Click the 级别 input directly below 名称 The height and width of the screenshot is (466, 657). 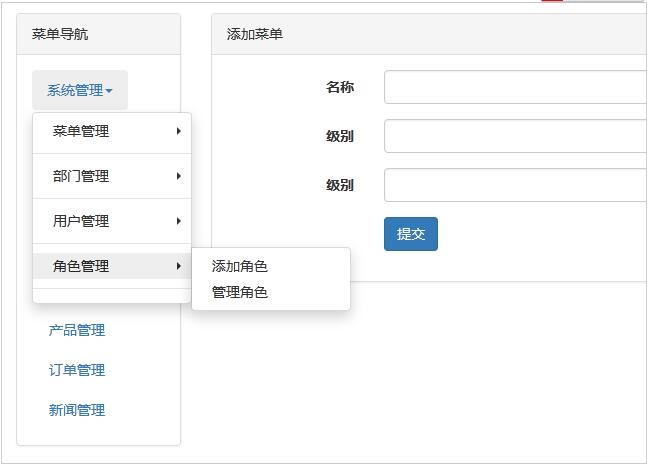click(515, 136)
